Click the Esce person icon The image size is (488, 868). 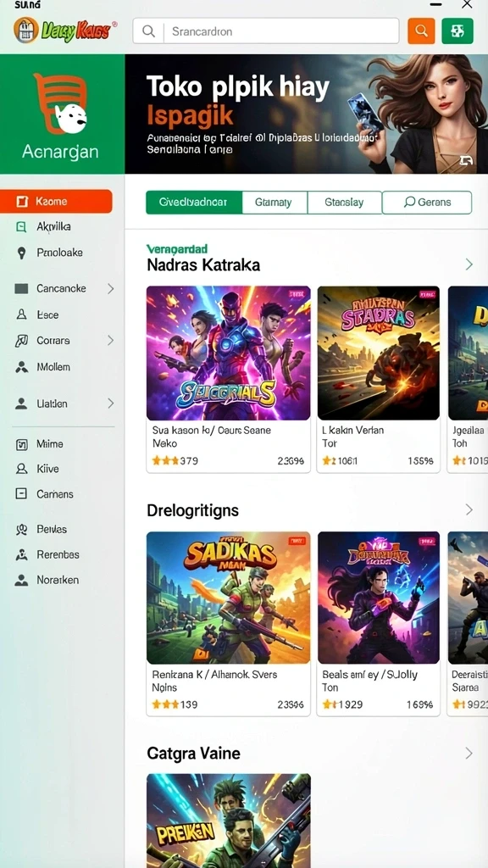point(21,314)
